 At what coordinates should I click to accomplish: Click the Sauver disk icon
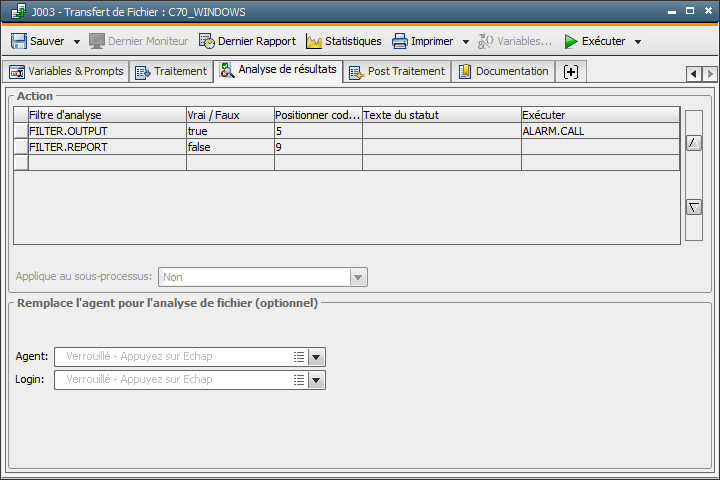[19, 42]
